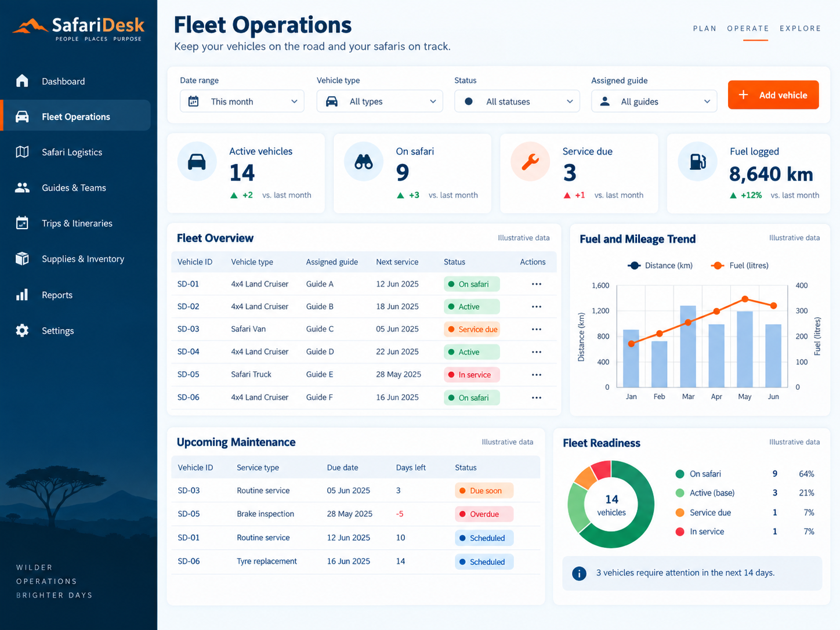Click the Guide C cell

tap(320, 329)
